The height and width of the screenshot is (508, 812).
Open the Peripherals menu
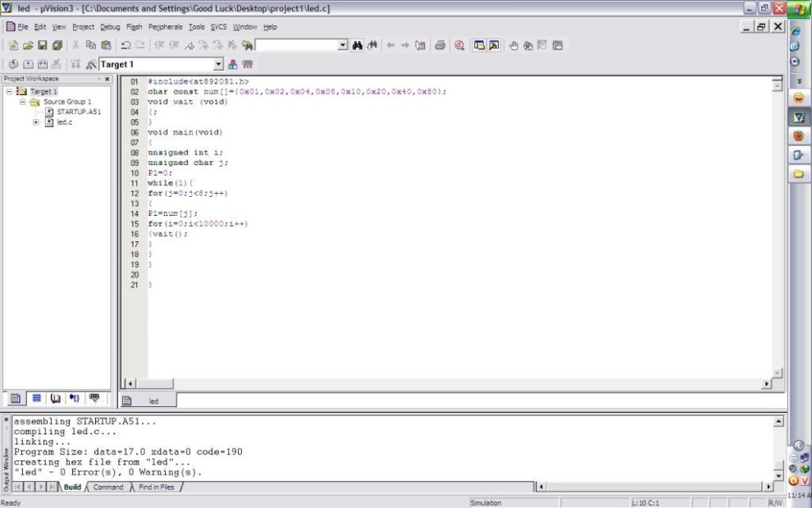click(165, 27)
